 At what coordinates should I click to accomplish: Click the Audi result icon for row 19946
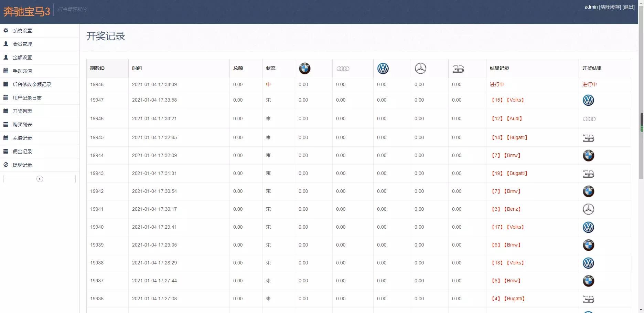click(589, 119)
